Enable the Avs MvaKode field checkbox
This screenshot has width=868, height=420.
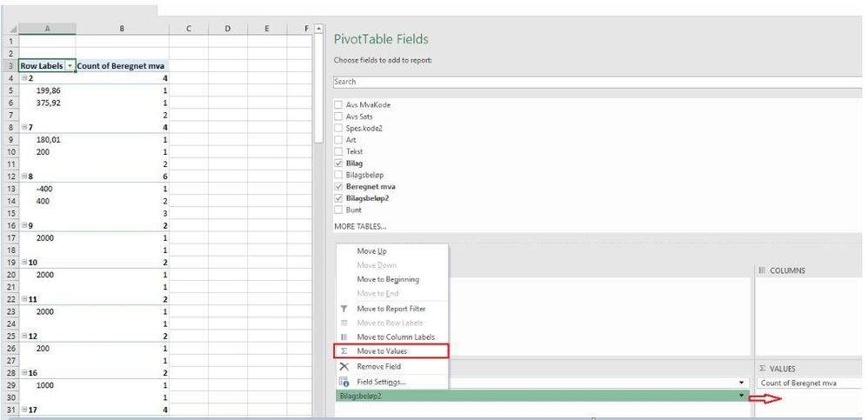click(338, 104)
